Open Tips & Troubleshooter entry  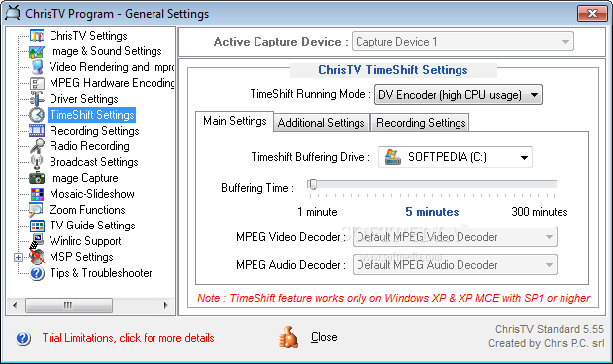point(101,273)
